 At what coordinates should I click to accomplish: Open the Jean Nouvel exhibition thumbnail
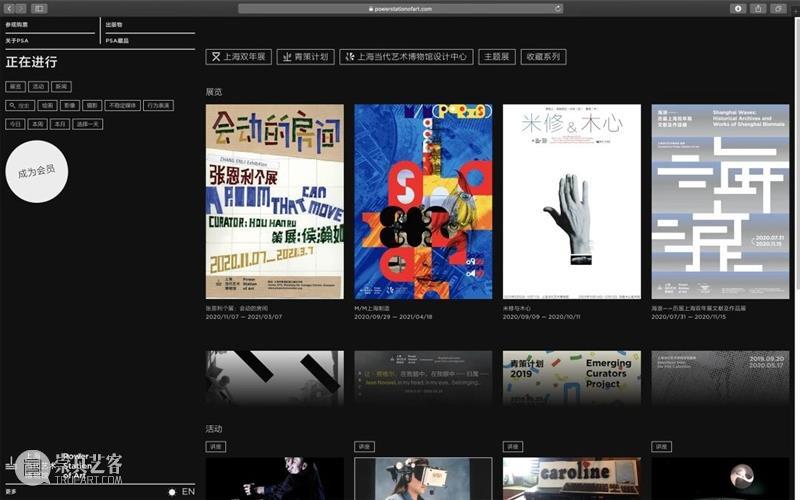tap(423, 378)
